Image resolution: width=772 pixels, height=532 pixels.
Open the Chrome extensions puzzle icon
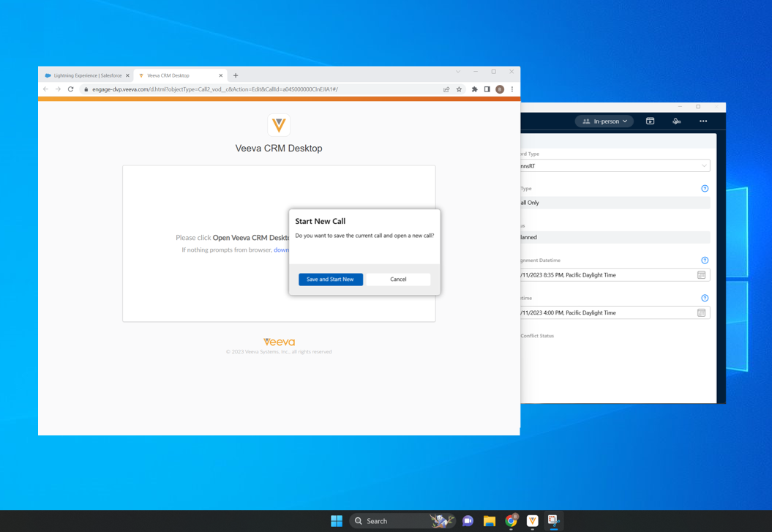click(x=474, y=89)
